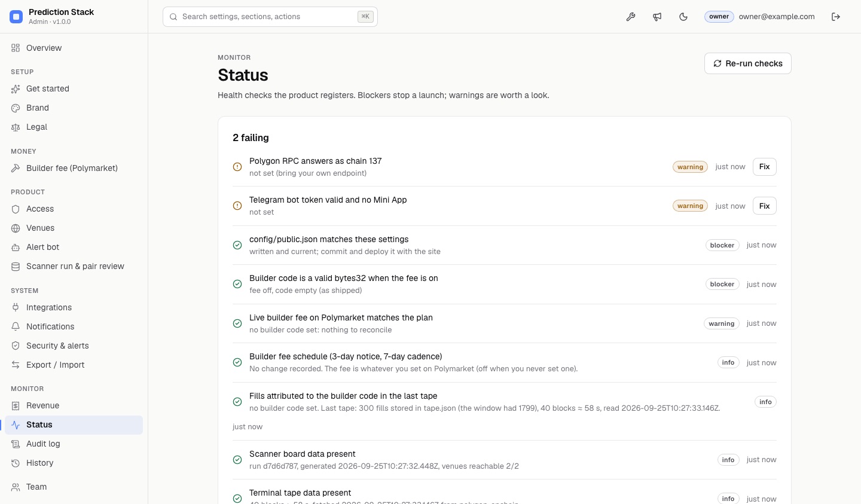Click the owner@example.com account label
The width and height of the screenshot is (861, 504).
[x=777, y=17]
